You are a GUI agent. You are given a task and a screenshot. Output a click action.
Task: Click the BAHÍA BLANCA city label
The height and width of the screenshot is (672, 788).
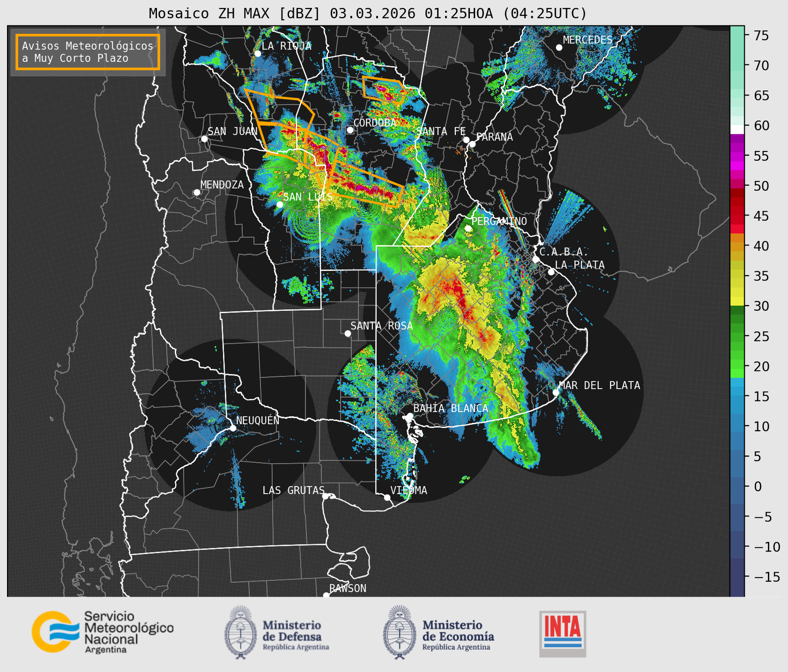click(x=451, y=408)
